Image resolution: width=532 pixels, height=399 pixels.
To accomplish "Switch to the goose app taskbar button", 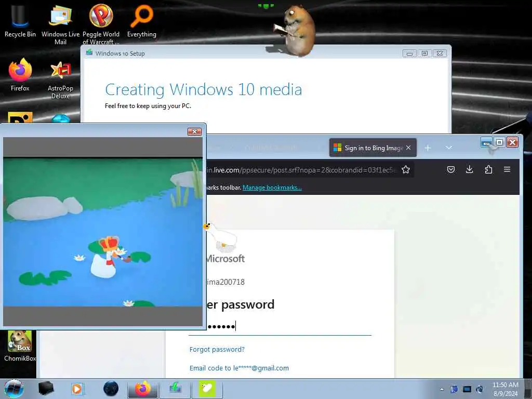I will click(x=207, y=389).
